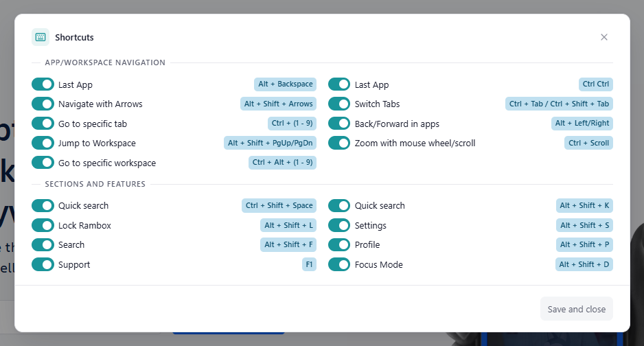Edit the Alt + Backspace key binding

pos(286,84)
